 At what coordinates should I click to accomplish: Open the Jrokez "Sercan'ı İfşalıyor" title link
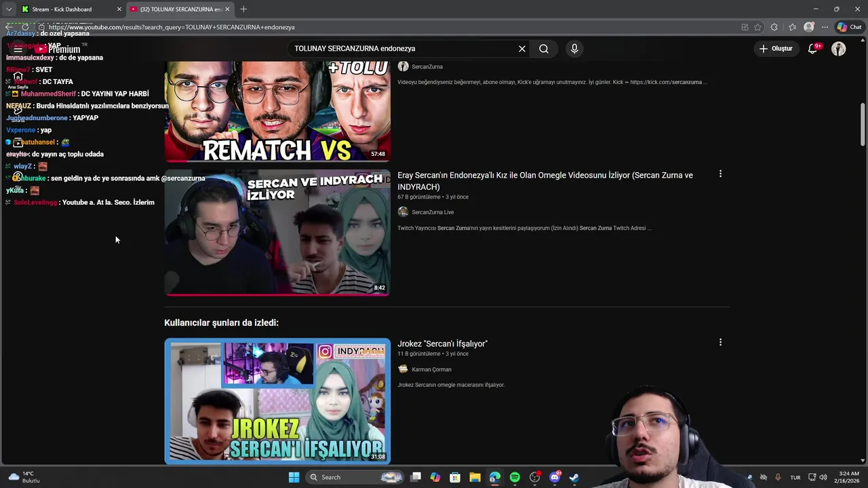click(x=442, y=344)
